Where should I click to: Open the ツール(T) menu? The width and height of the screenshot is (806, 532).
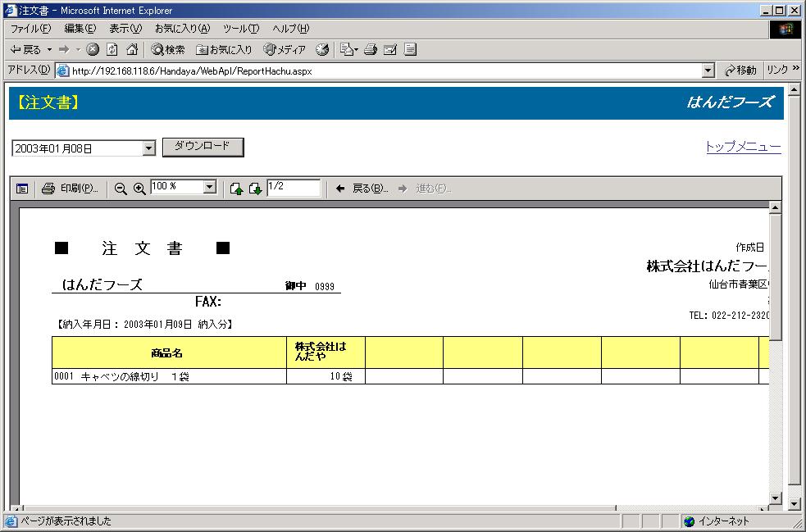tap(241, 29)
